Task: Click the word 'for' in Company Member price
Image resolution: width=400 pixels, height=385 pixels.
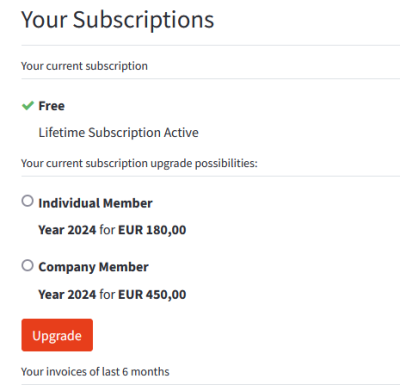Action: pos(107,295)
